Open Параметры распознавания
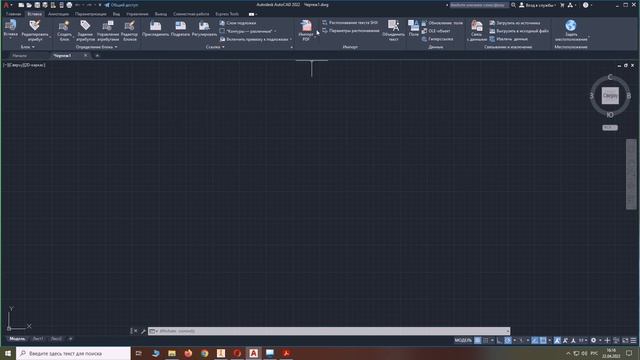The height and width of the screenshot is (360, 640). coord(351,31)
